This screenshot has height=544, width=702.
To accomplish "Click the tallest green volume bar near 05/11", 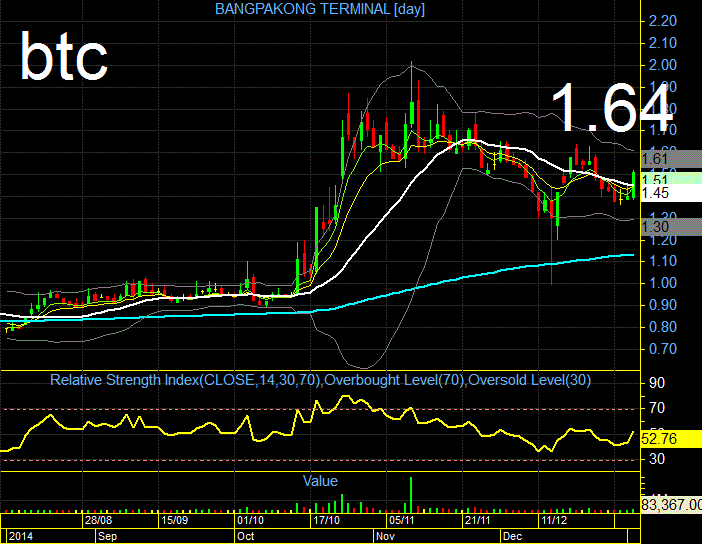I will [411, 495].
